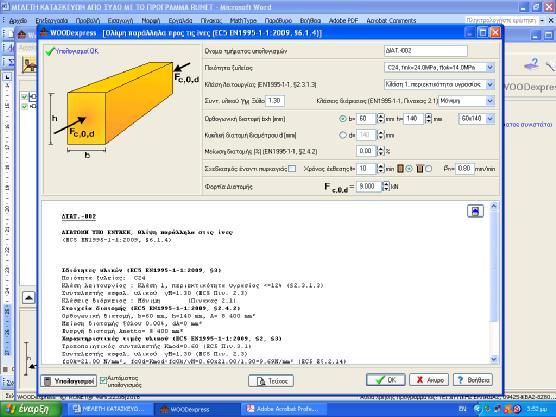Increase section reduction percent stepper

point(380,149)
